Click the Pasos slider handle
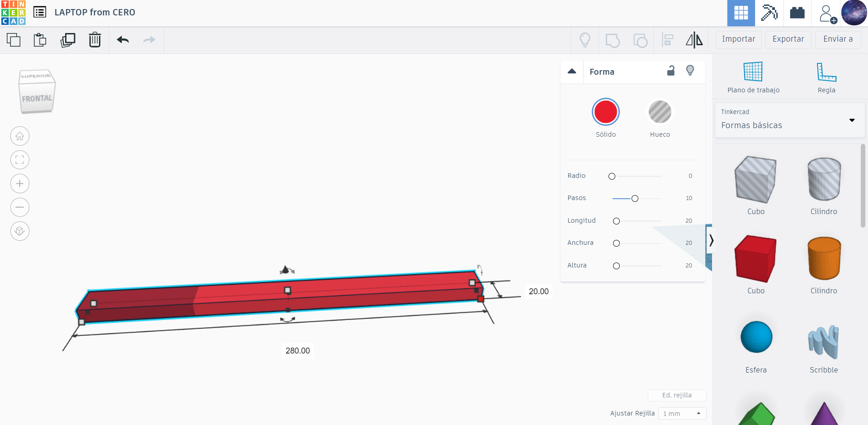 coord(635,198)
